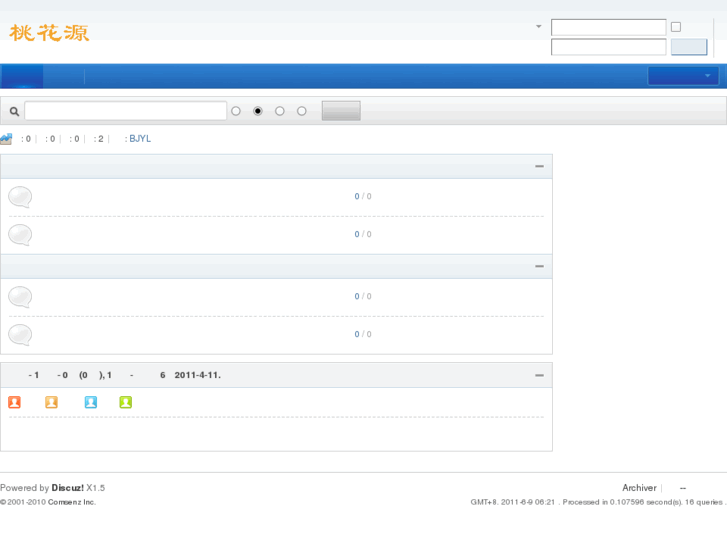Click into the forum search text box
727x545 pixels.
tap(126, 111)
